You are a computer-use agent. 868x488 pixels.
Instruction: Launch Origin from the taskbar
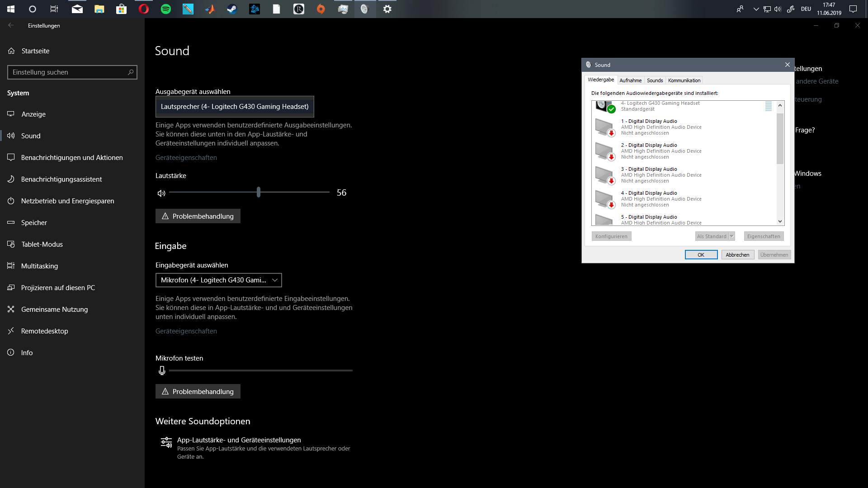(x=321, y=9)
